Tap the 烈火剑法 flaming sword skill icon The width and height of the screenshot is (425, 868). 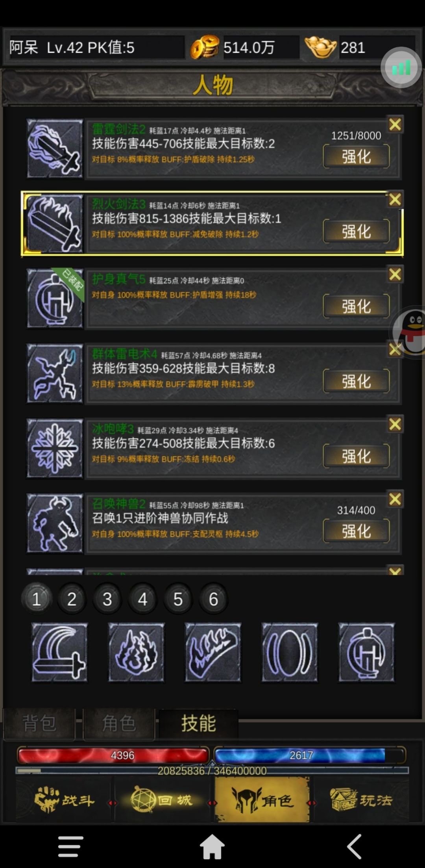[x=55, y=223]
